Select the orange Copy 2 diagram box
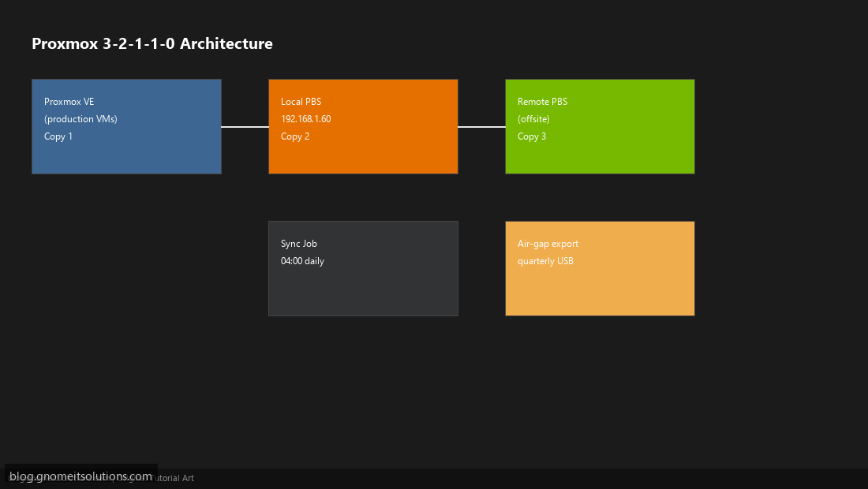Image resolution: width=868 pixels, height=489 pixels. (x=363, y=127)
